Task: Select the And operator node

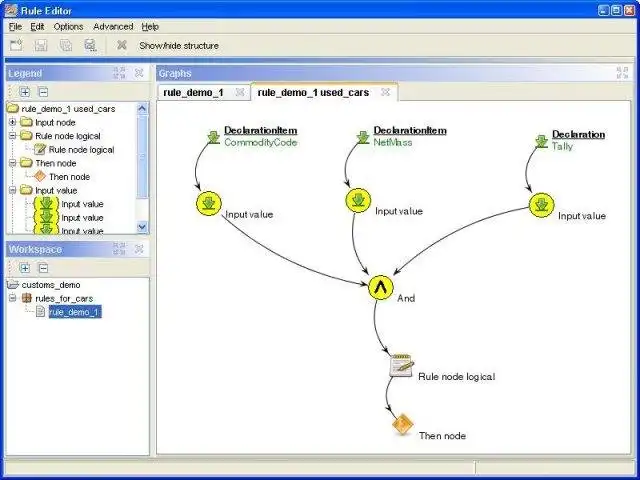Action: tap(380, 288)
